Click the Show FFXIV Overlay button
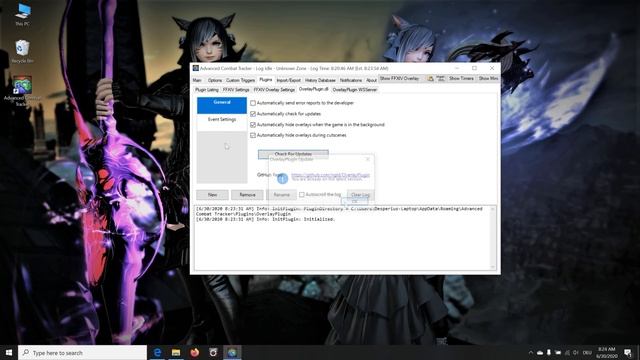The height and width of the screenshot is (360, 640). pyautogui.click(x=399, y=78)
